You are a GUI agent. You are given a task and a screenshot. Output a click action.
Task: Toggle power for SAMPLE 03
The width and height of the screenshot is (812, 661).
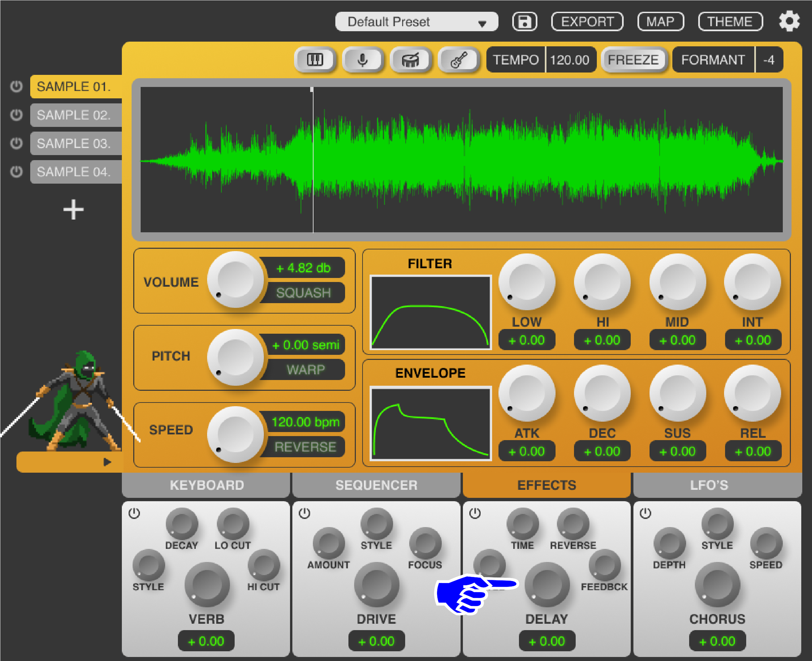16,143
